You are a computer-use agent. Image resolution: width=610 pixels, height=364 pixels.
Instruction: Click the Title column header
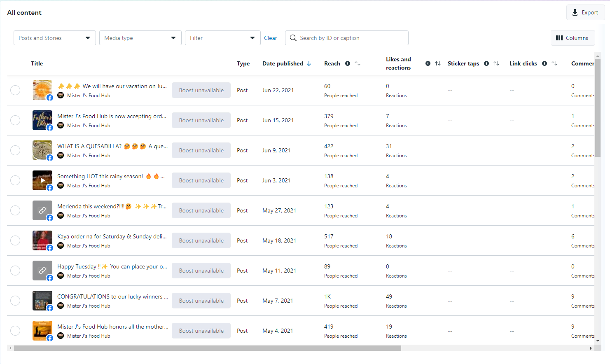tap(37, 63)
